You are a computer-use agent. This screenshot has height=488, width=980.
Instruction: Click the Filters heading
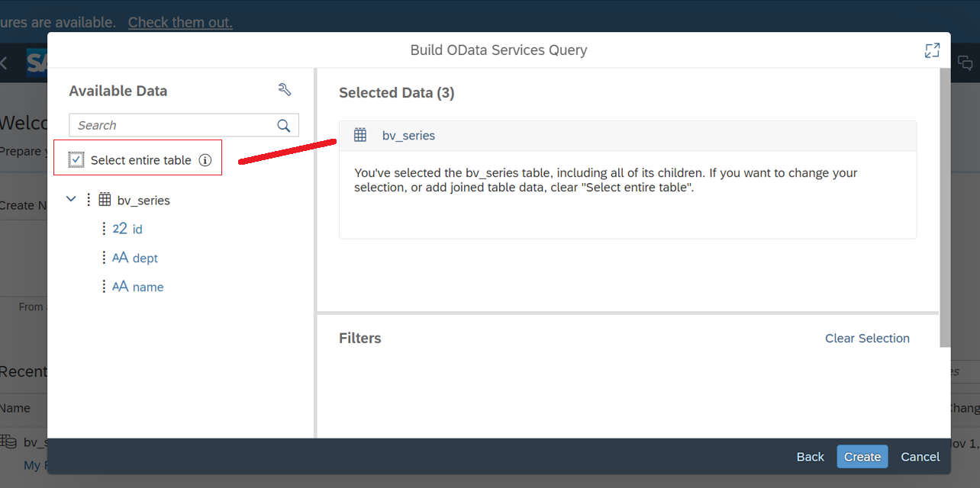click(360, 338)
